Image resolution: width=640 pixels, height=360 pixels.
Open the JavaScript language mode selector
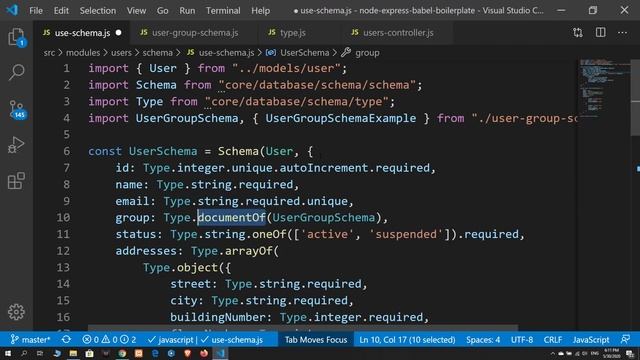tap(591, 340)
